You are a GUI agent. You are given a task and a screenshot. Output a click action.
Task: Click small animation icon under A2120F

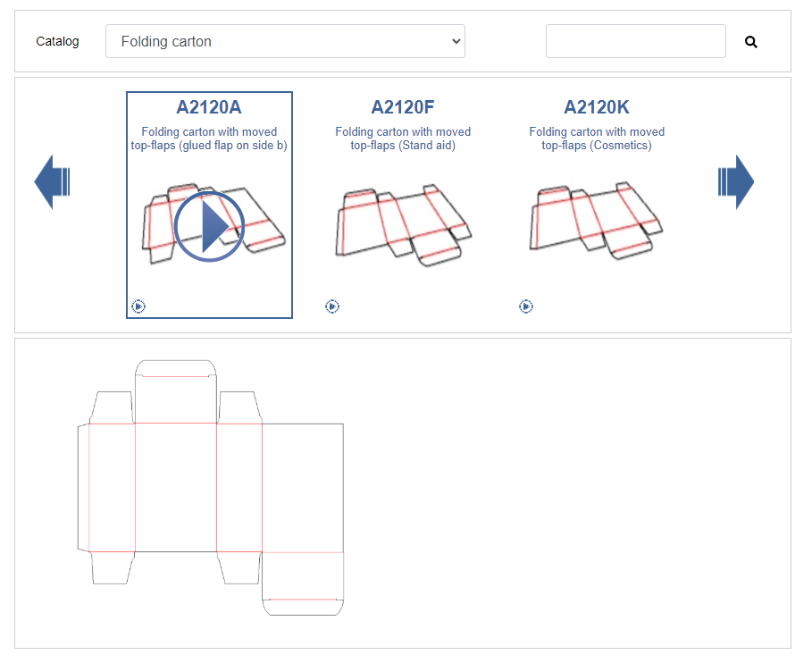tap(332, 306)
